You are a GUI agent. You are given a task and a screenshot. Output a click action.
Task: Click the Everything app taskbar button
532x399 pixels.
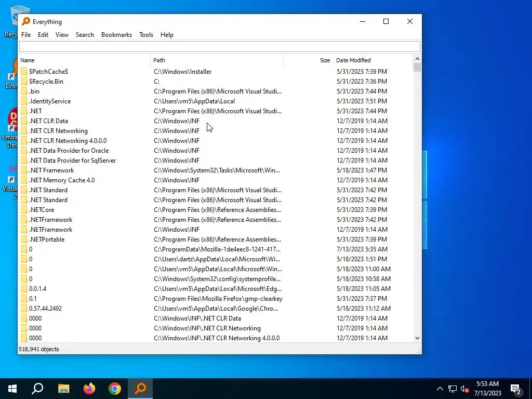point(140,389)
